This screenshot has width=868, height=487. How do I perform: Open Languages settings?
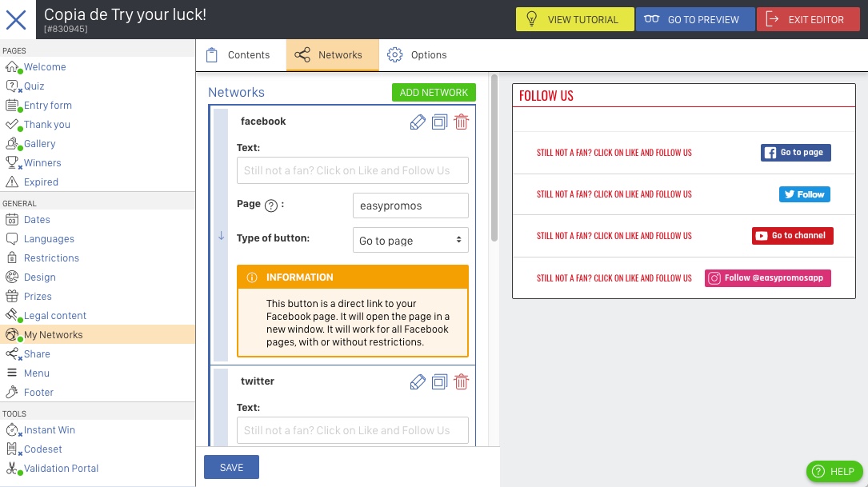[49, 239]
